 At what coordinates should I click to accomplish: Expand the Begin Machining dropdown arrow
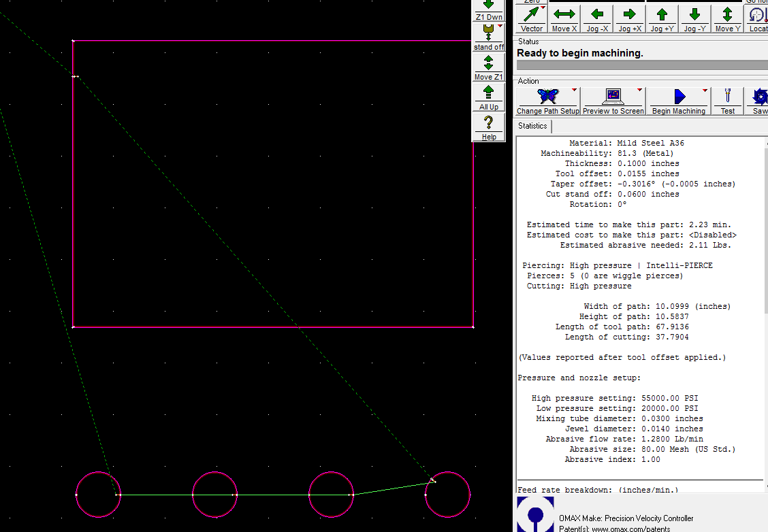(x=705, y=90)
